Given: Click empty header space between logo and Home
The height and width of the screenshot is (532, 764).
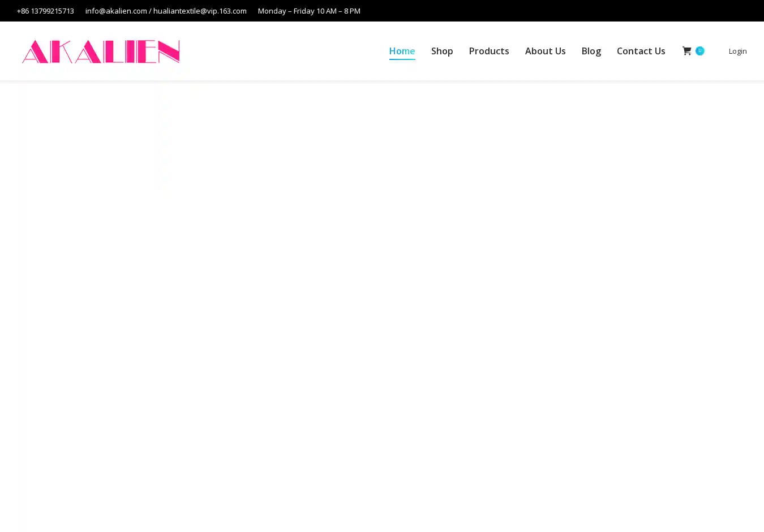Looking at the screenshot, I should [283, 51].
